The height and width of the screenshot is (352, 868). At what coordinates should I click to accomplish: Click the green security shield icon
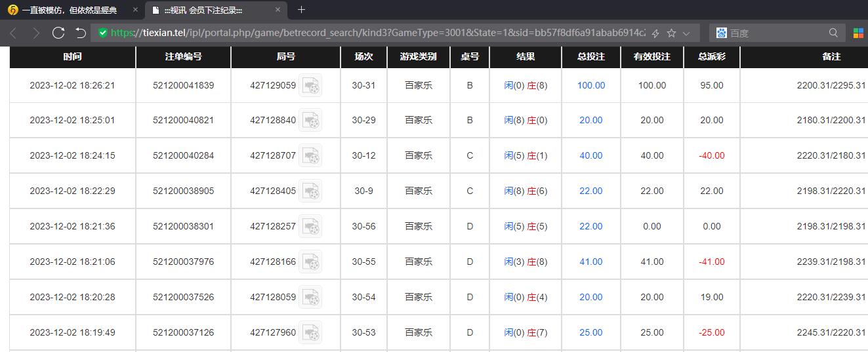[x=102, y=33]
